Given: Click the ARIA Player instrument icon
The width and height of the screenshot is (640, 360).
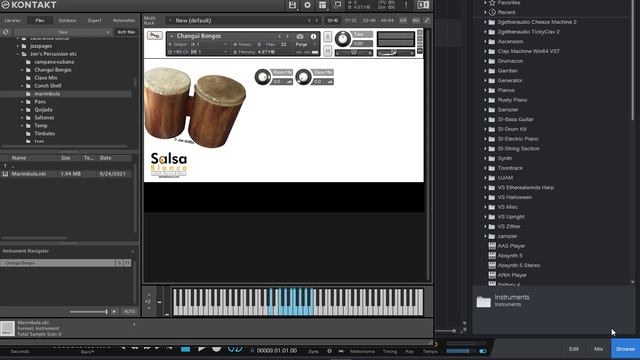Looking at the screenshot, I should tap(492, 275).
